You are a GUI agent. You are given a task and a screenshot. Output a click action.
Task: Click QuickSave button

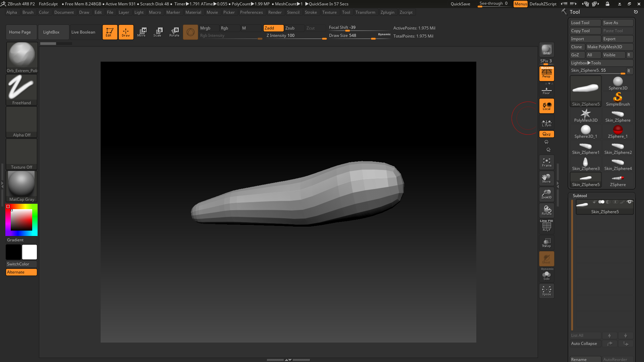tap(460, 4)
